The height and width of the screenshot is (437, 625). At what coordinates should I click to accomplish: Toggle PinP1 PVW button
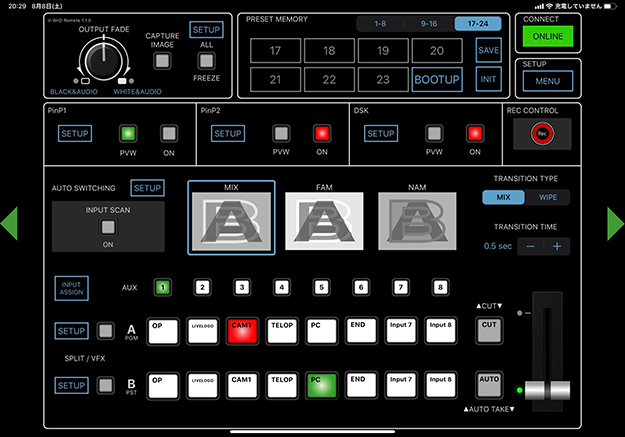(127, 133)
